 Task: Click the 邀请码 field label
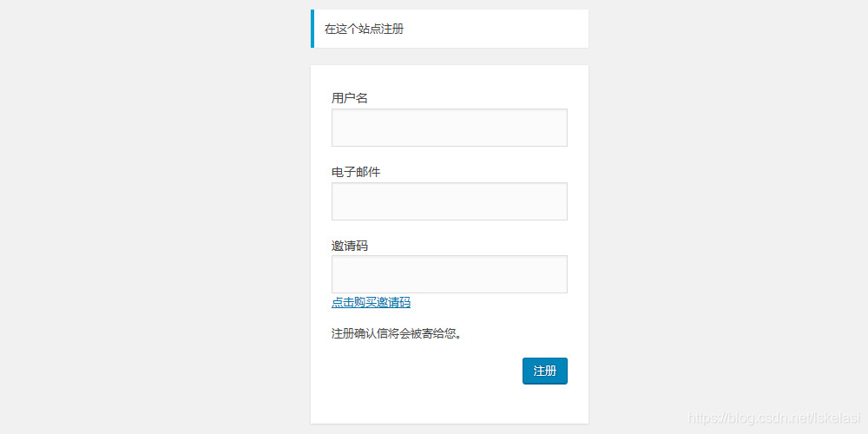point(350,246)
